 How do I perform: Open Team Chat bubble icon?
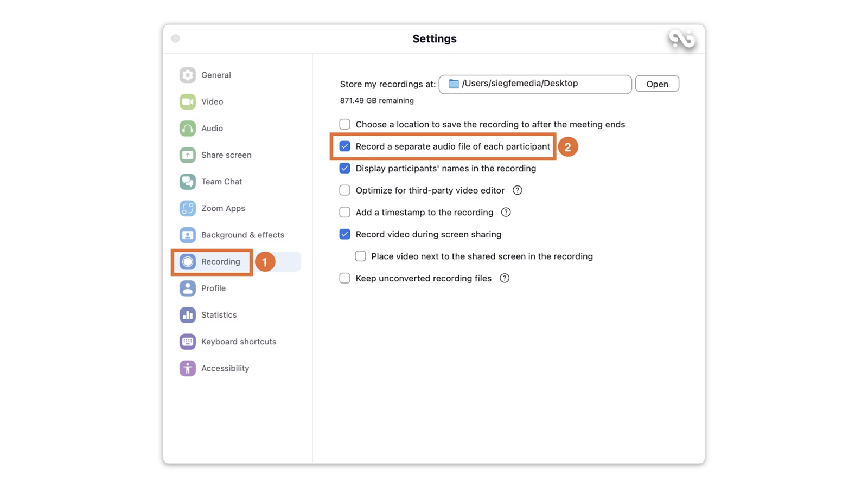coord(188,182)
